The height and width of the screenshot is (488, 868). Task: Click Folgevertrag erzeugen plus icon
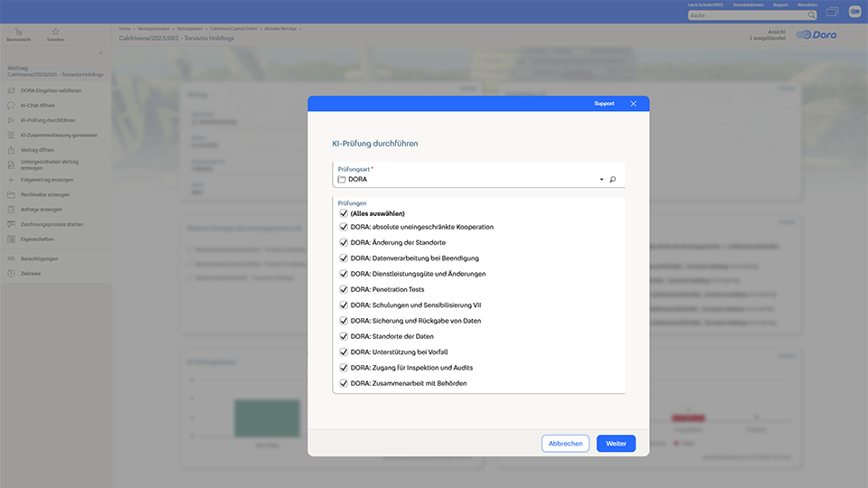[x=11, y=180]
